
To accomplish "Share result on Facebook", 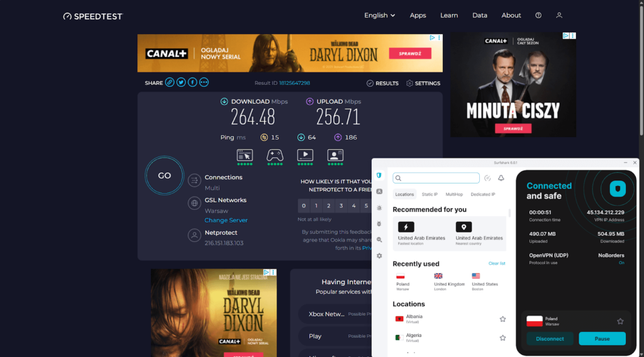I will point(192,82).
